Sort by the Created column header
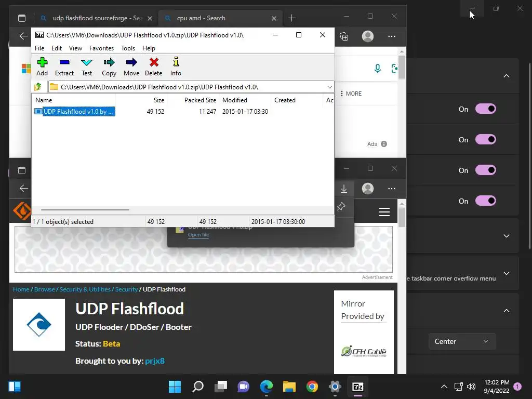 click(297, 100)
